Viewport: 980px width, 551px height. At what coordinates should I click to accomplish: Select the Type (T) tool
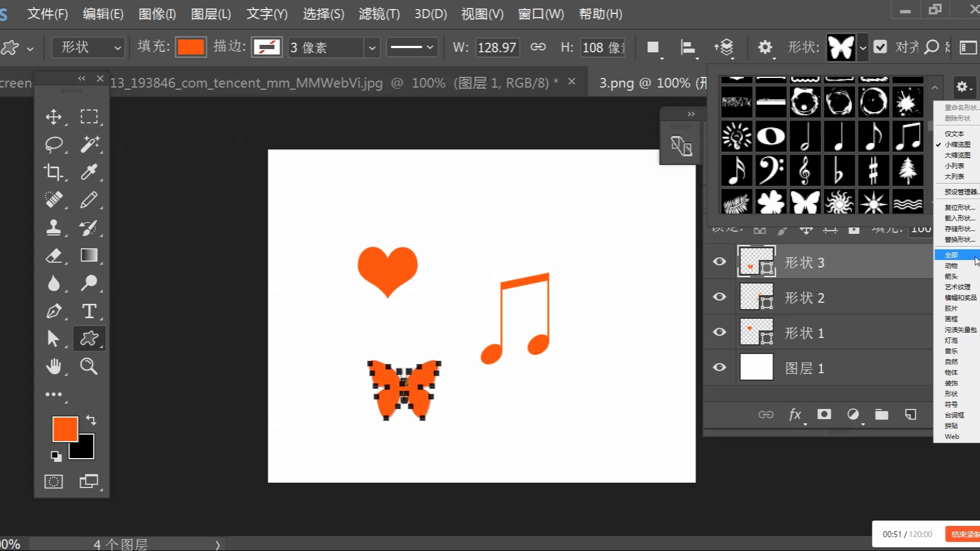point(89,311)
